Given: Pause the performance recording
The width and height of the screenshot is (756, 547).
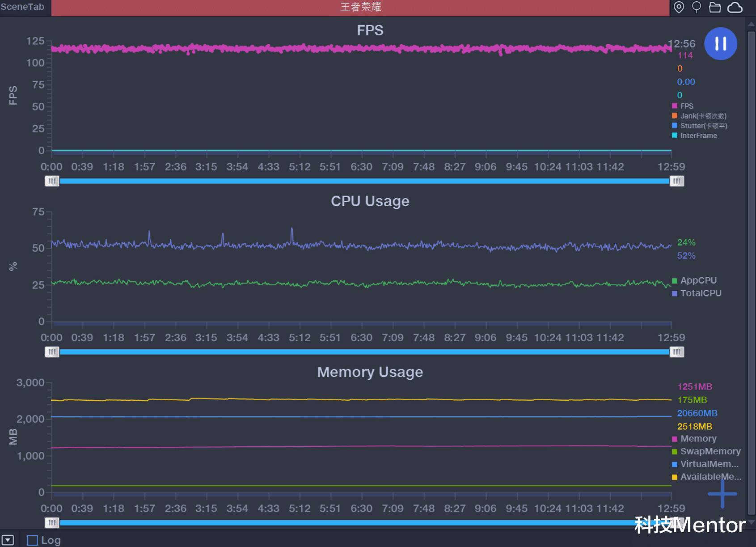Looking at the screenshot, I should pos(720,43).
